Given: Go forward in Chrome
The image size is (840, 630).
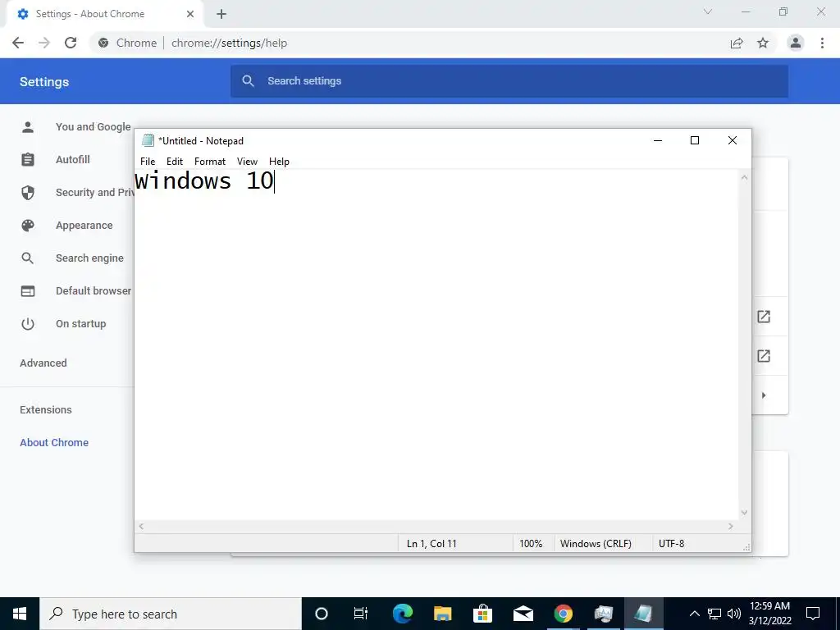Looking at the screenshot, I should (44, 43).
